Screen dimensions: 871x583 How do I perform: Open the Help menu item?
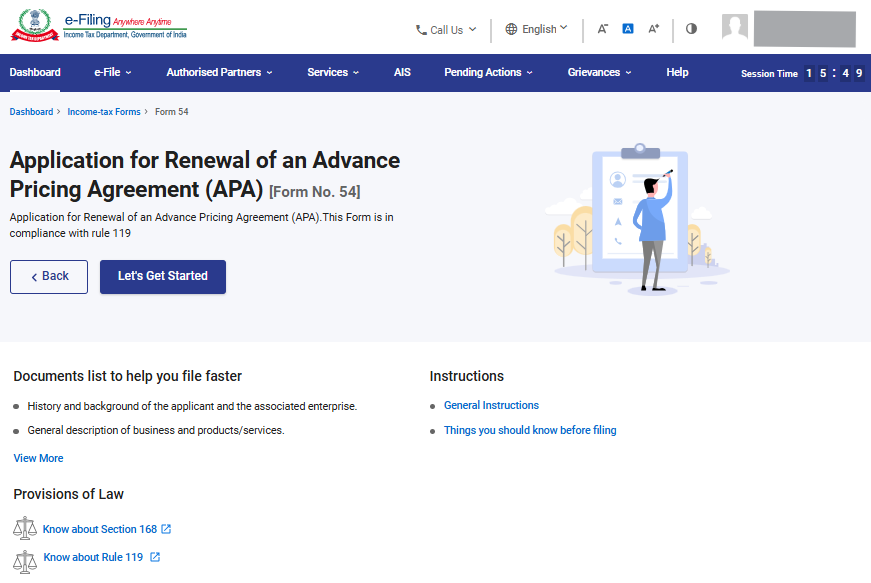pos(677,72)
